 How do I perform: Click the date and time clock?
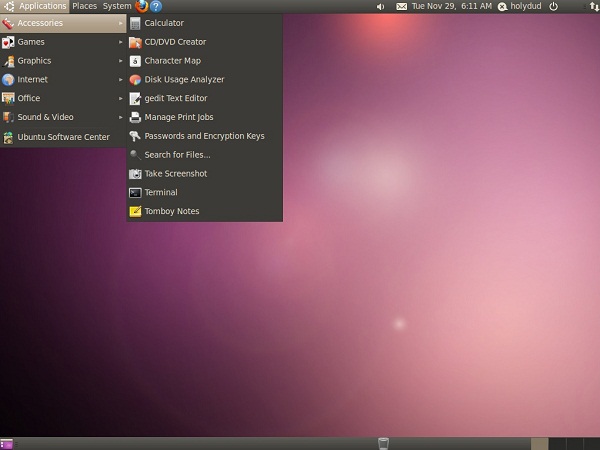pyautogui.click(x=453, y=6)
